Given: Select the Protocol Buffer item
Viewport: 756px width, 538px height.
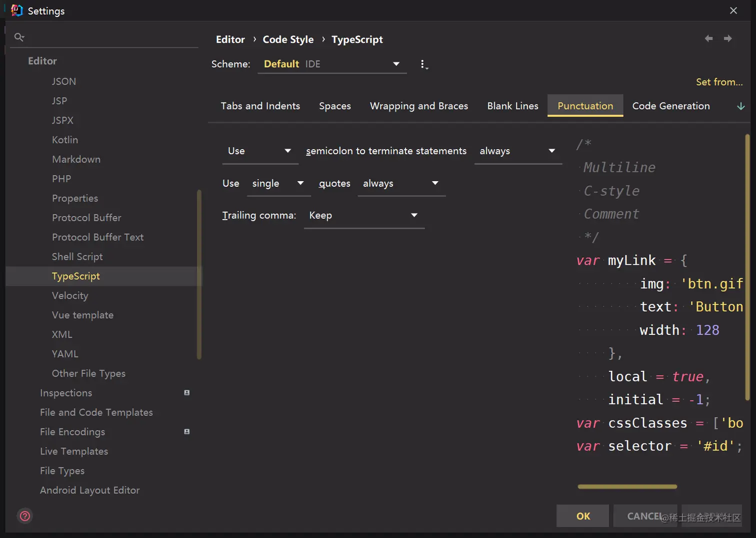Looking at the screenshot, I should (x=86, y=218).
